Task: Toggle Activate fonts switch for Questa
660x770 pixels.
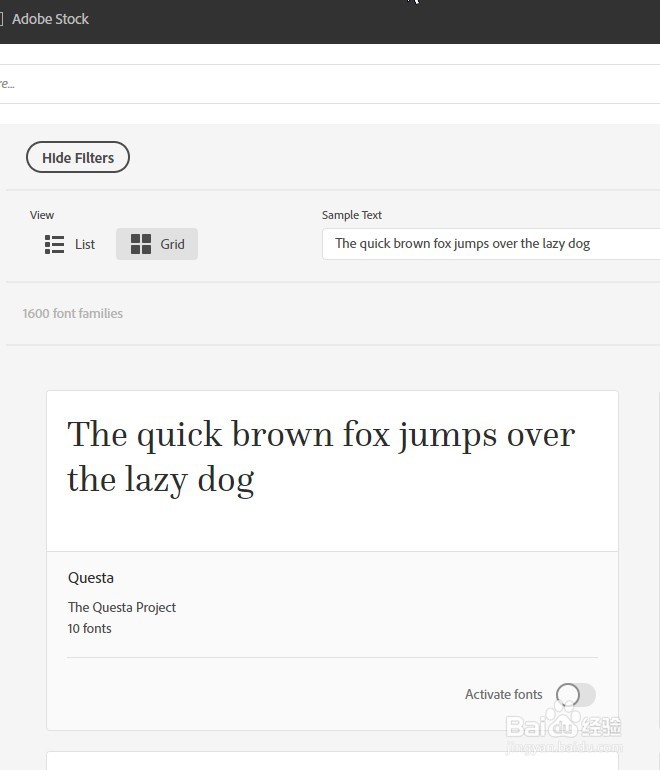Action: point(575,695)
